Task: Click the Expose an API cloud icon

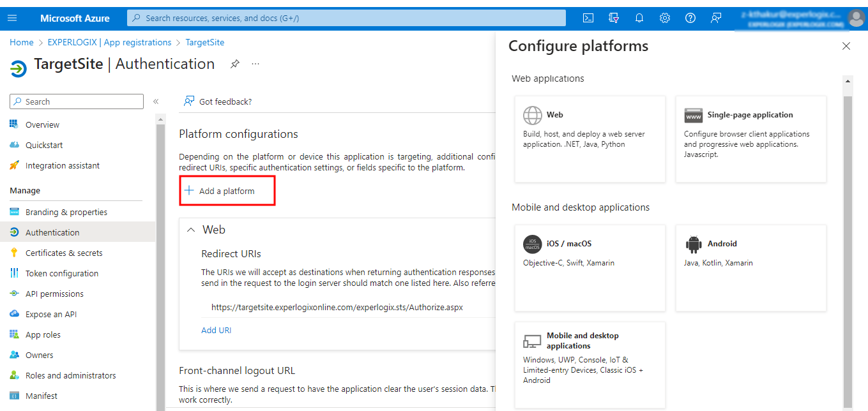Action: (x=14, y=314)
